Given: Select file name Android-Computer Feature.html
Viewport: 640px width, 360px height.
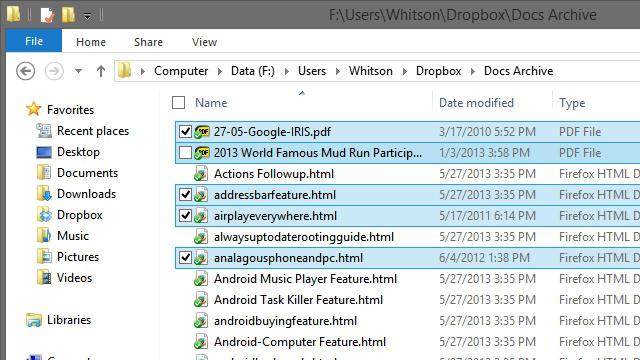Looking at the screenshot, I should point(300,342).
